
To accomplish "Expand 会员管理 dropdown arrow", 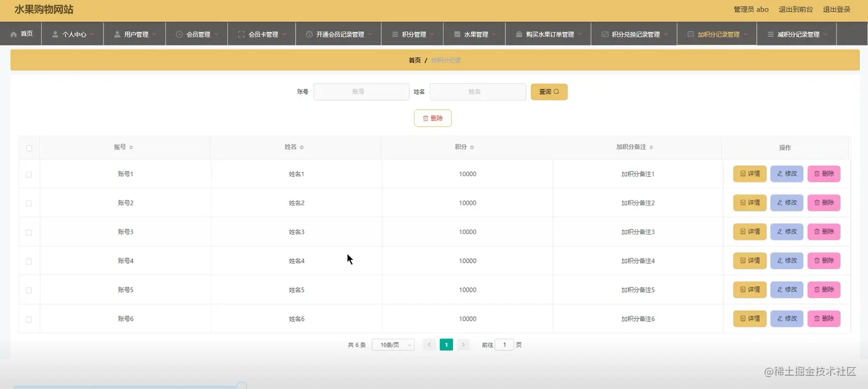I will coord(216,34).
